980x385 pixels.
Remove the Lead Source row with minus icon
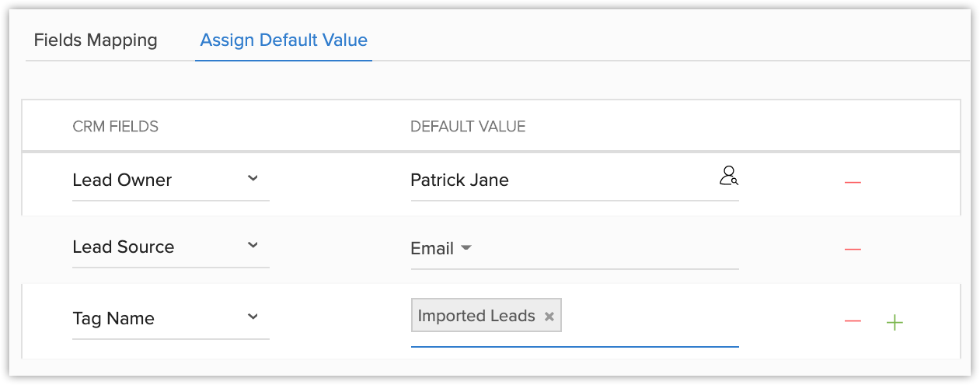coord(853,250)
